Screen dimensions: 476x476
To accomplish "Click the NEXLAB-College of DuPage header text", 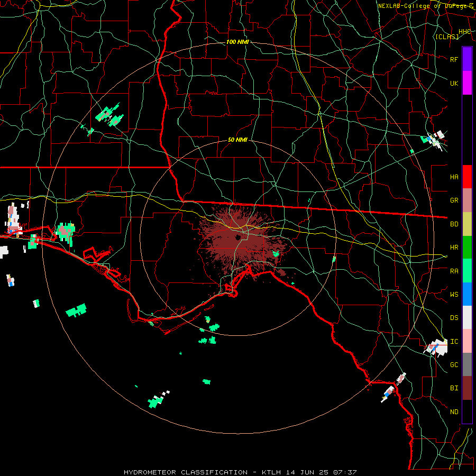I will click(x=426, y=6).
